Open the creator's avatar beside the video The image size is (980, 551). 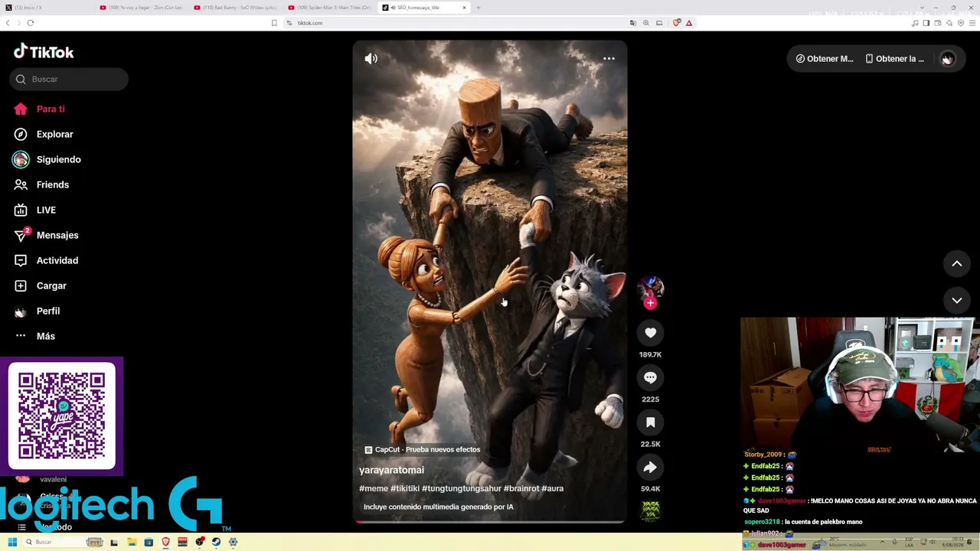[650, 288]
